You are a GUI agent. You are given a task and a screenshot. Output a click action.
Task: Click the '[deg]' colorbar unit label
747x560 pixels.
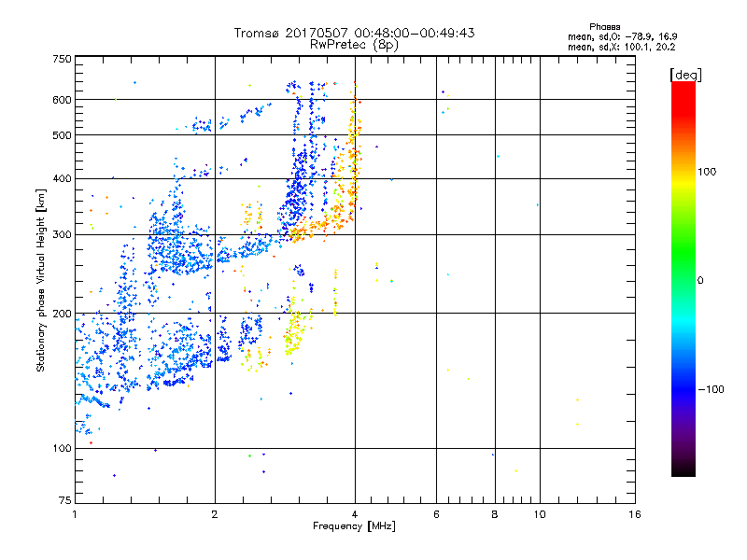pos(685,75)
